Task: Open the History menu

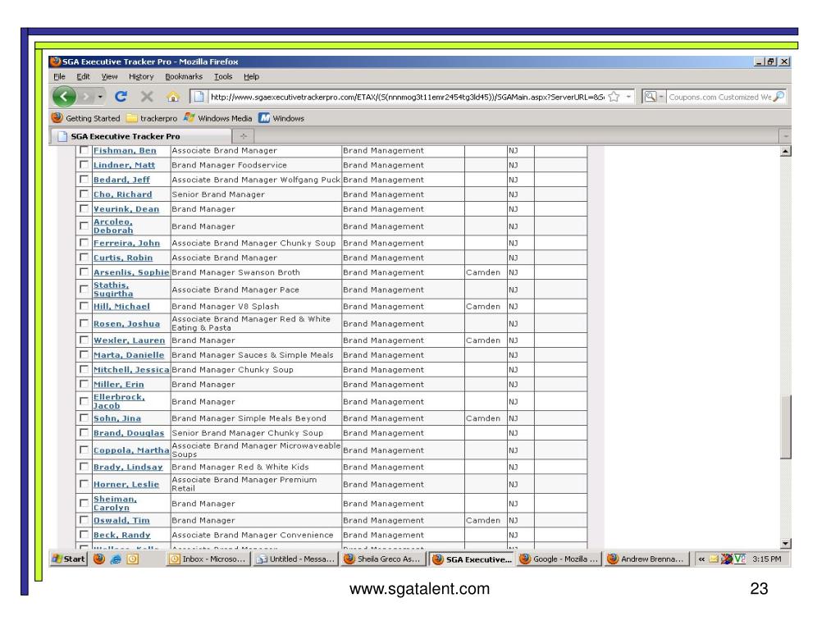Action: point(141,76)
